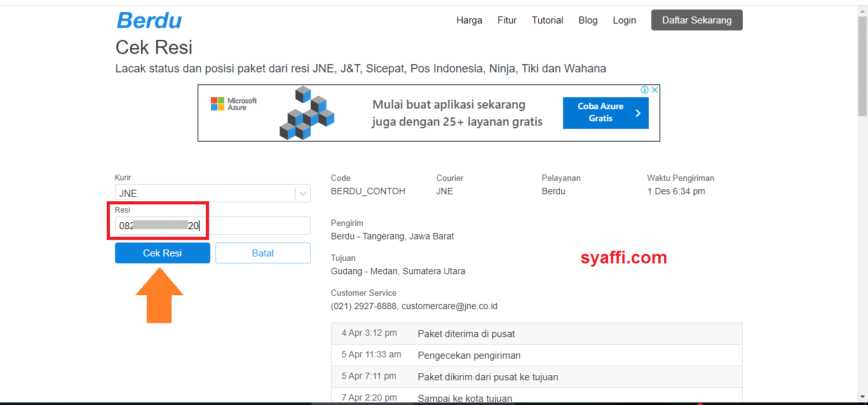The height and width of the screenshot is (405, 868).
Task: Click the Courier value JNE in details
Action: tap(445, 191)
